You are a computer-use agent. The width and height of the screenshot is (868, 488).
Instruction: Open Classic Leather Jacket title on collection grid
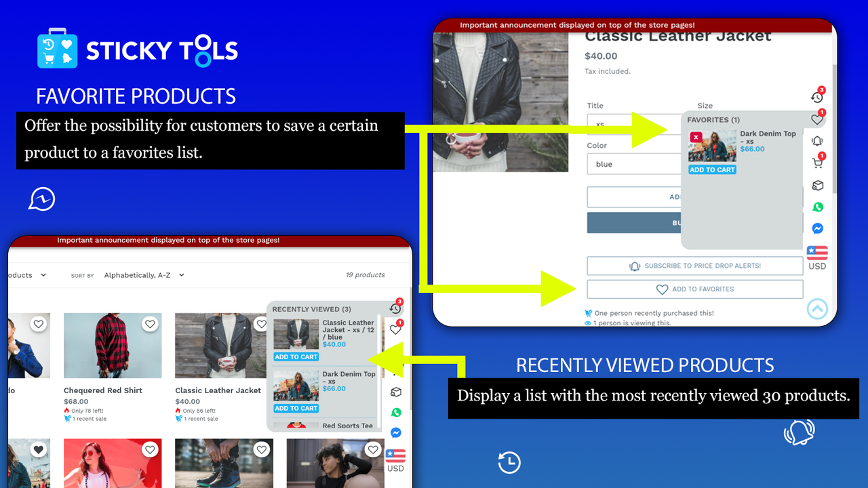tap(218, 390)
